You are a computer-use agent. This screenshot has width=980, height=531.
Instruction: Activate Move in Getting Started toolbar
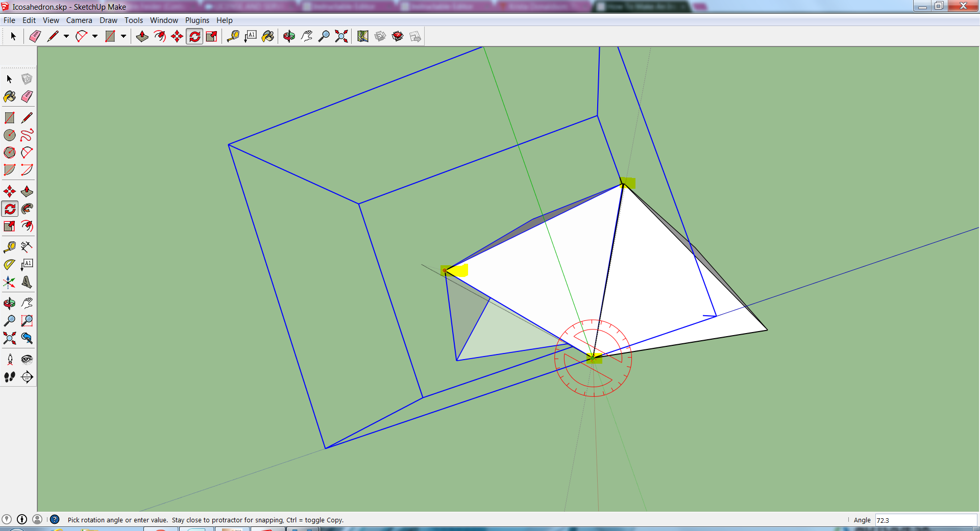point(177,36)
